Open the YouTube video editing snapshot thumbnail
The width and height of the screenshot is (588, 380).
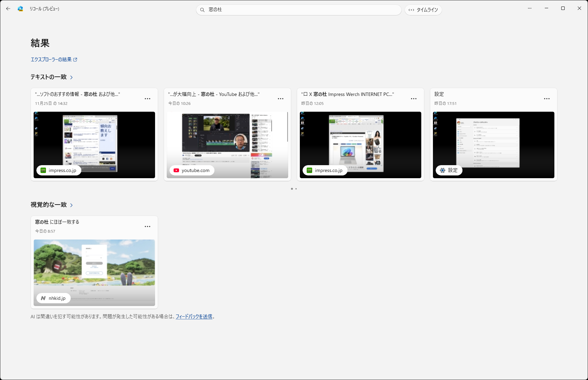[227, 145]
